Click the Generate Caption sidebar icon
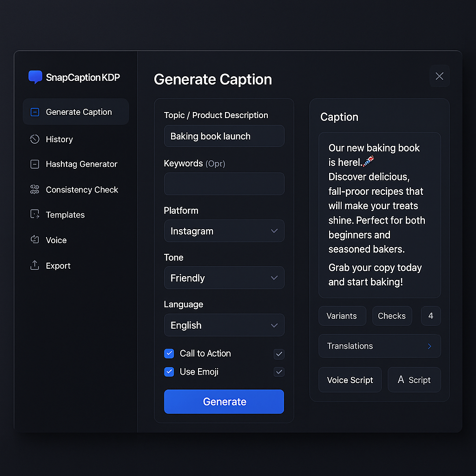The height and width of the screenshot is (476, 476). pos(34,112)
